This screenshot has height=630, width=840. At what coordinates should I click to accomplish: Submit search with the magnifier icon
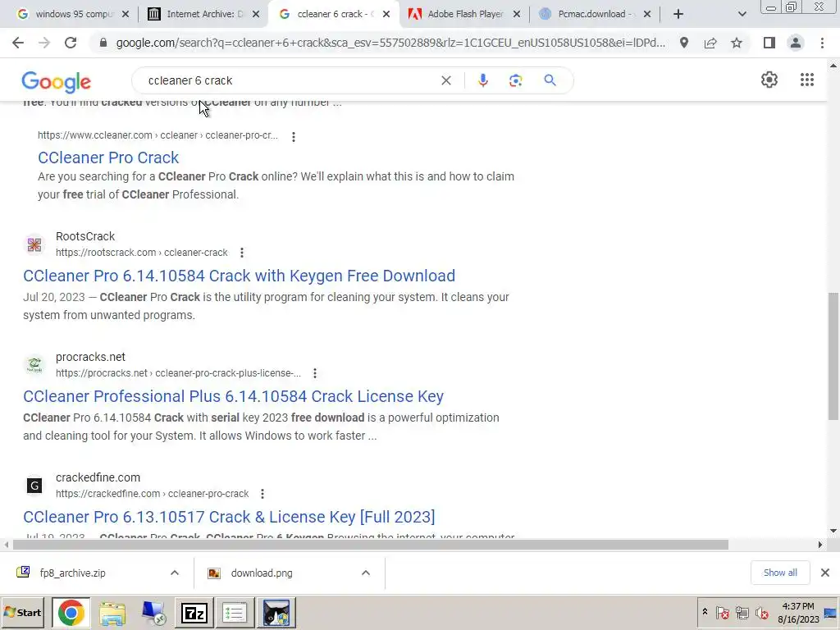(550, 80)
